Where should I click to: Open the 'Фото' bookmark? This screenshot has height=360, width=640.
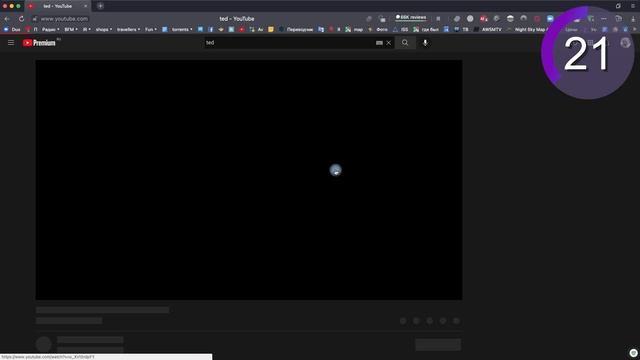(378, 29)
